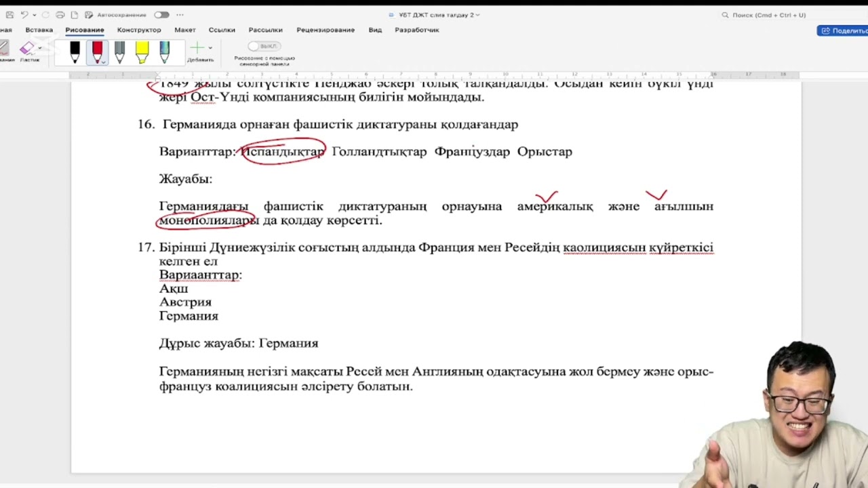Click the word Француздар

(472, 152)
